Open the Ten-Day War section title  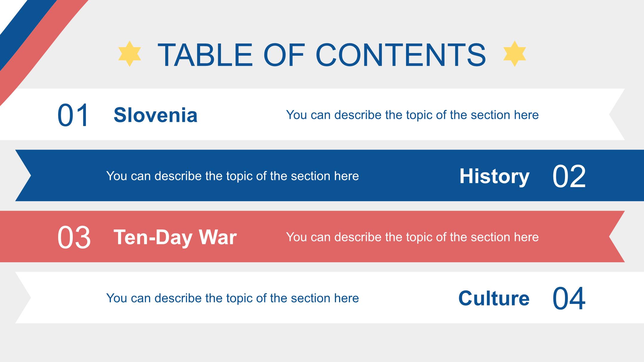[175, 237]
